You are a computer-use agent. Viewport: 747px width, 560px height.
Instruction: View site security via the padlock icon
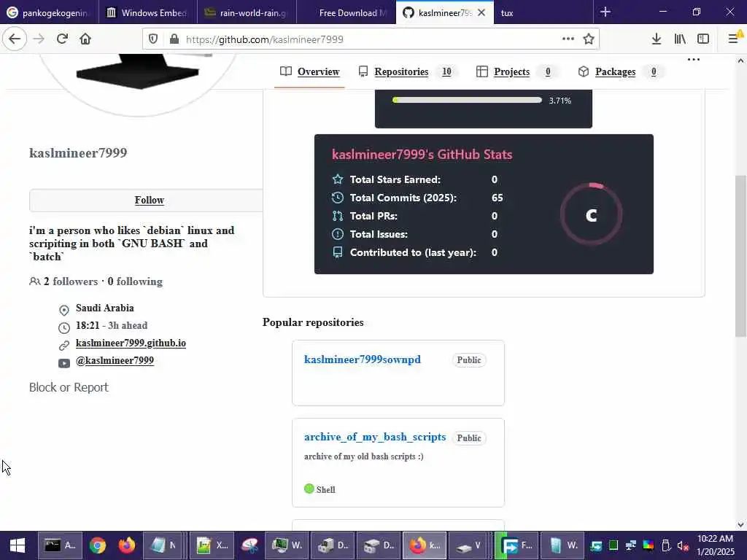[x=174, y=39]
